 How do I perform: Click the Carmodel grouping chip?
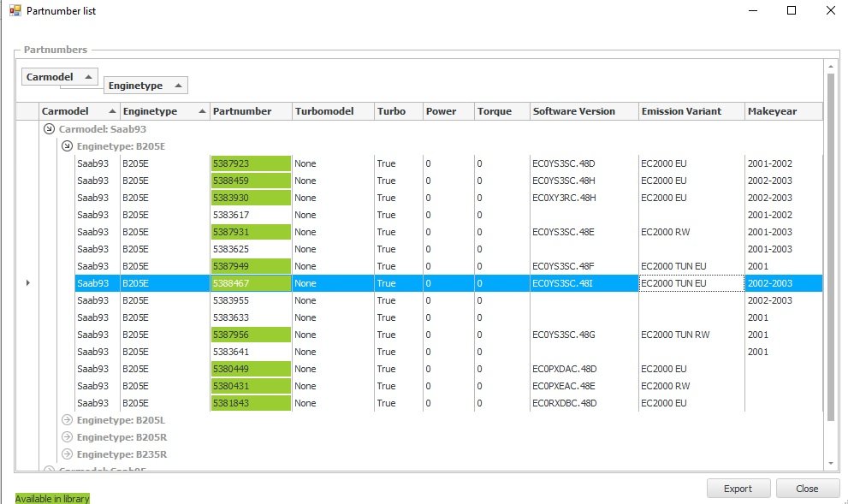click(x=60, y=77)
